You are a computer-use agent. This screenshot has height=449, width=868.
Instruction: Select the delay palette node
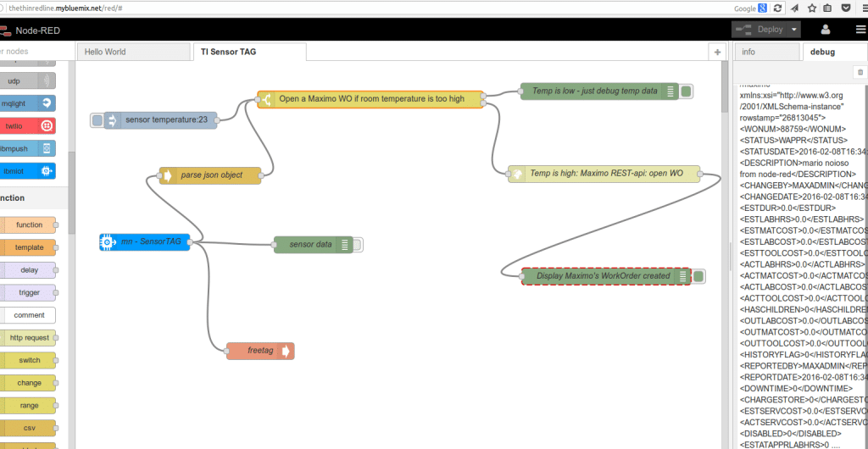pyautogui.click(x=29, y=270)
